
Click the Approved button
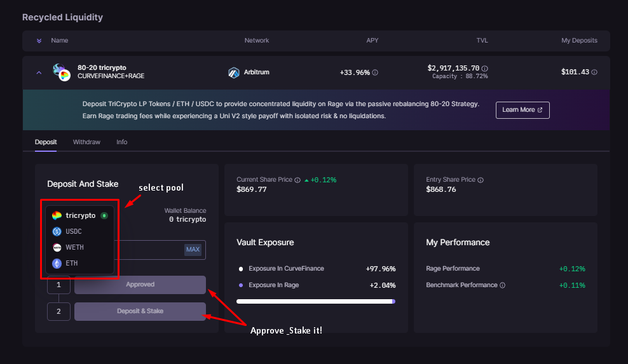140,285
